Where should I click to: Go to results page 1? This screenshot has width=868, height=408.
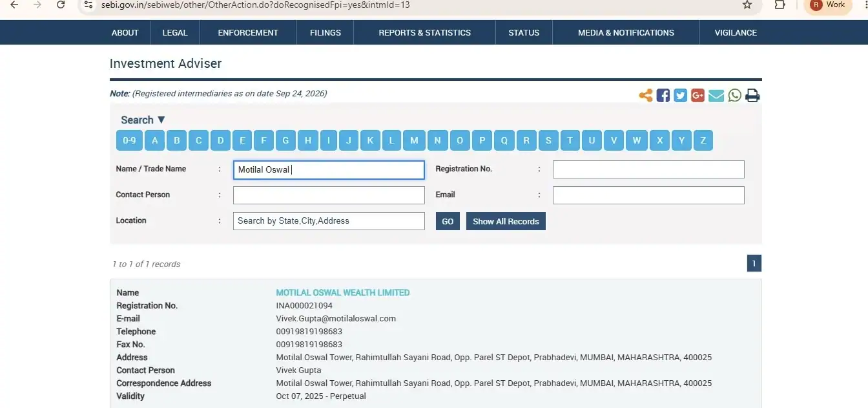click(754, 263)
